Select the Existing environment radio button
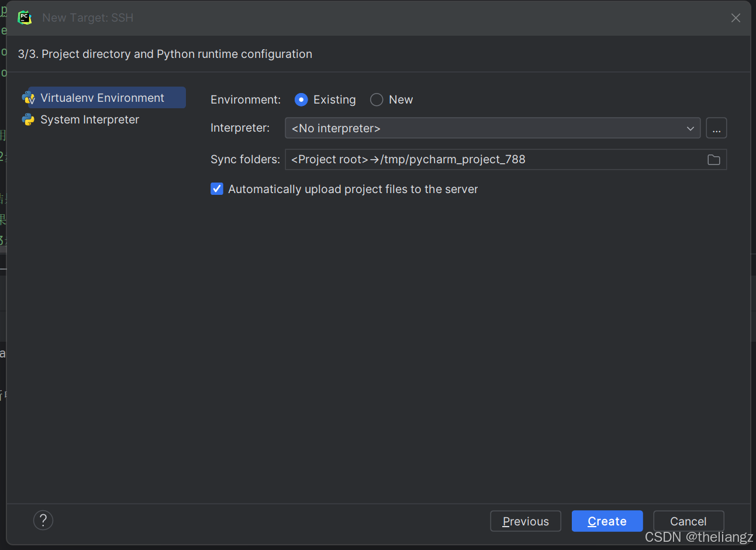 [x=301, y=100]
